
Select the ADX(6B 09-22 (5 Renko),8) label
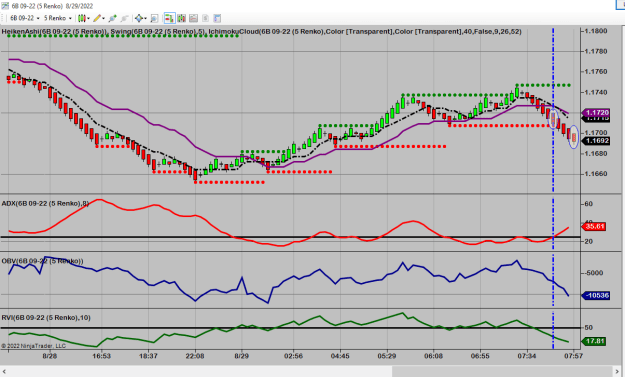pyautogui.click(x=45, y=203)
